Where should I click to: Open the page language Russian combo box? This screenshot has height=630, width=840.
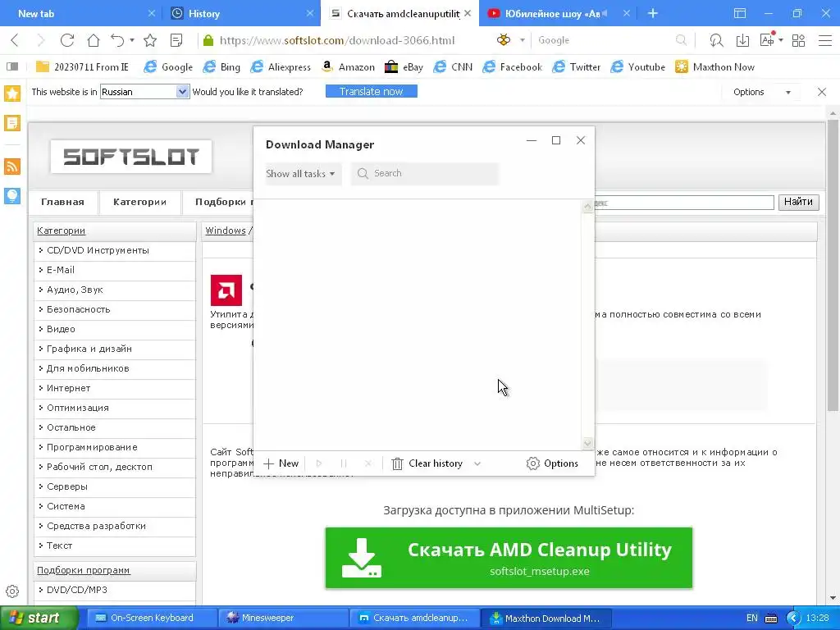coord(144,92)
